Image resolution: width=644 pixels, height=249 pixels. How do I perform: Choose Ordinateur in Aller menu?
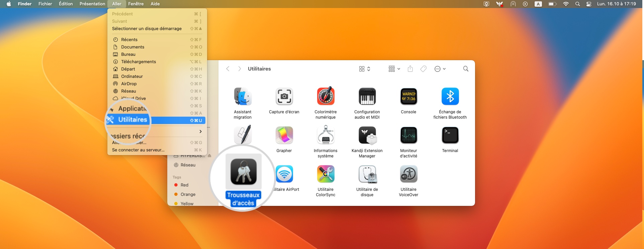[157, 76]
